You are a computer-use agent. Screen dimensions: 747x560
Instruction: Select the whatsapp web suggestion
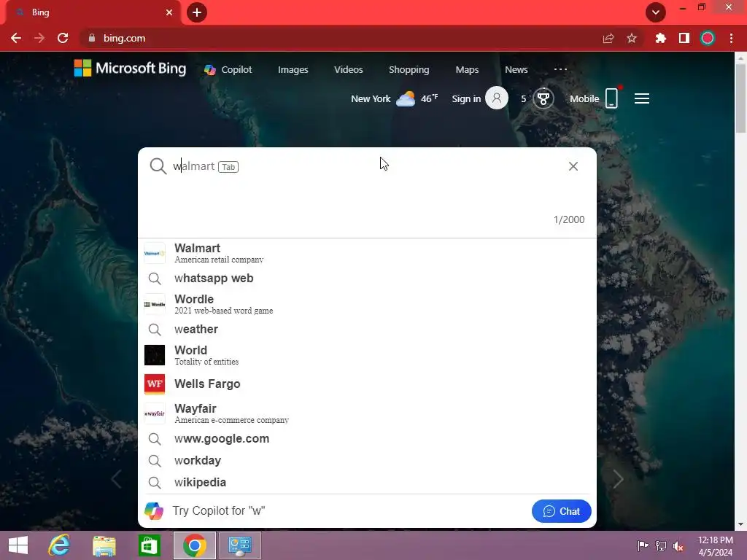click(367, 278)
